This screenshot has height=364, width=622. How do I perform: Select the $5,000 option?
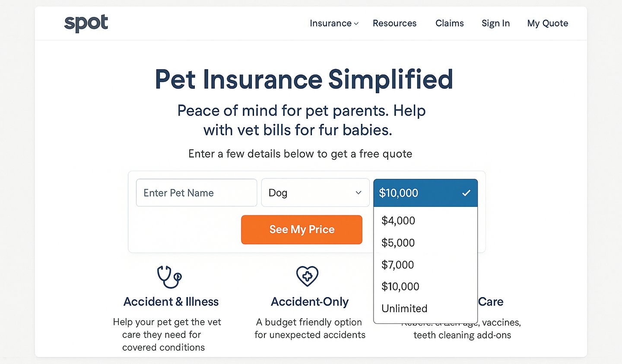[x=398, y=243]
